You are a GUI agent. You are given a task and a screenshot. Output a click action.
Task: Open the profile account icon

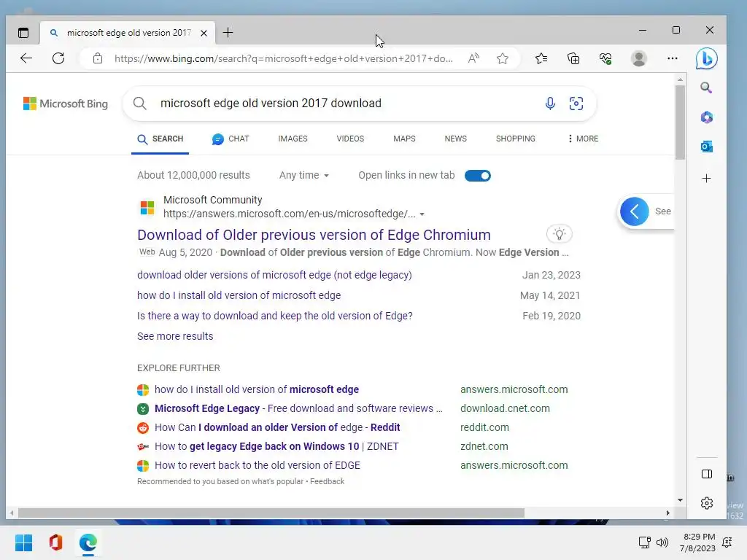coord(638,58)
